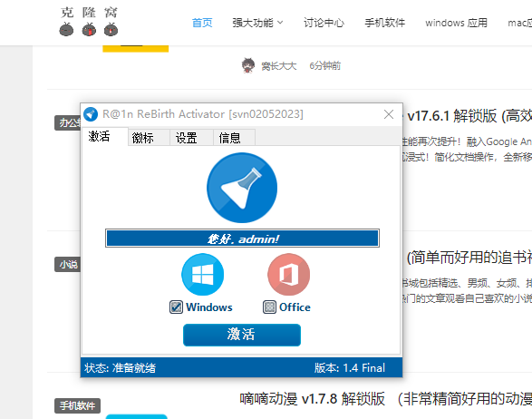Go to 首页 in site navigation
The image size is (532, 419).
pyautogui.click(x=202, y=23)
